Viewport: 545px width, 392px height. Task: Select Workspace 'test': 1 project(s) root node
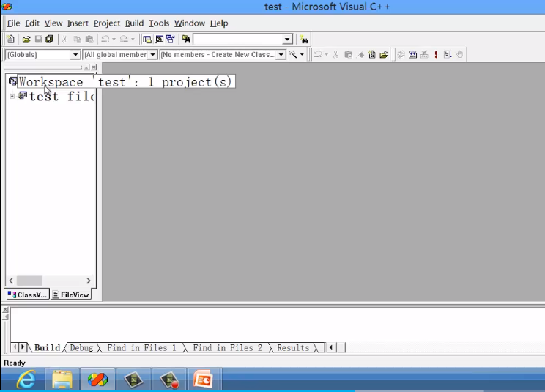pos(125,82)
